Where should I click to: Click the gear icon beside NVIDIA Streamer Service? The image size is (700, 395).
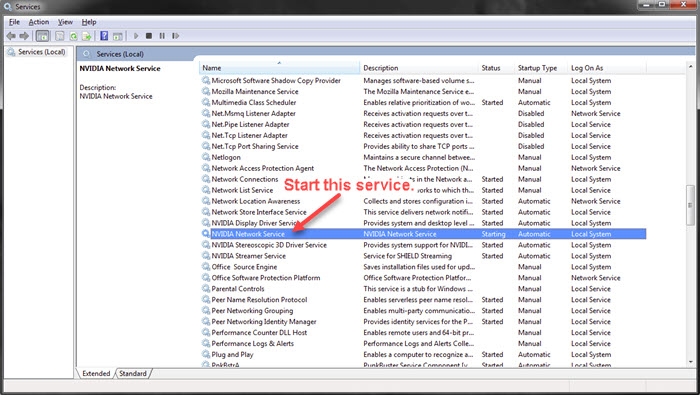click(206, 256)
